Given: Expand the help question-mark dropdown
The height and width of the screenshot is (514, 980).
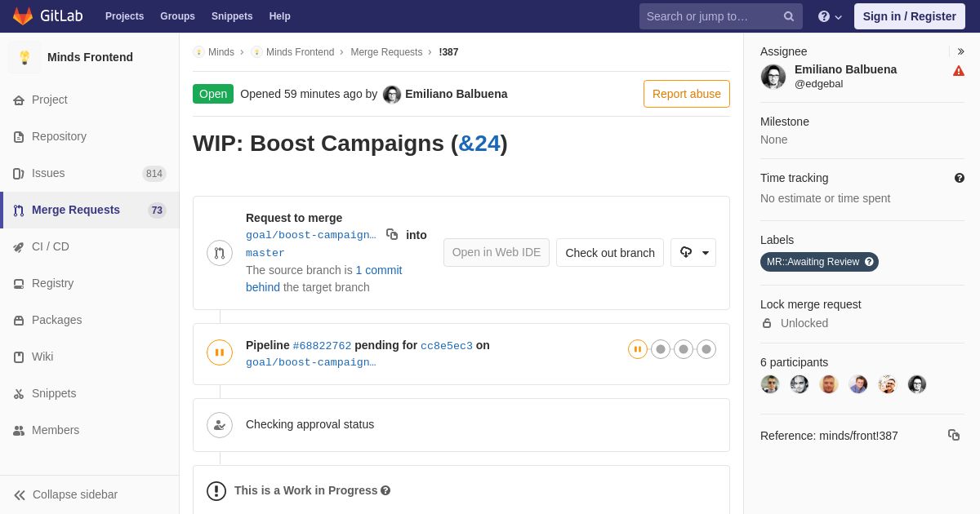Looking at the screenshot, I should click(x=830, y=16).
